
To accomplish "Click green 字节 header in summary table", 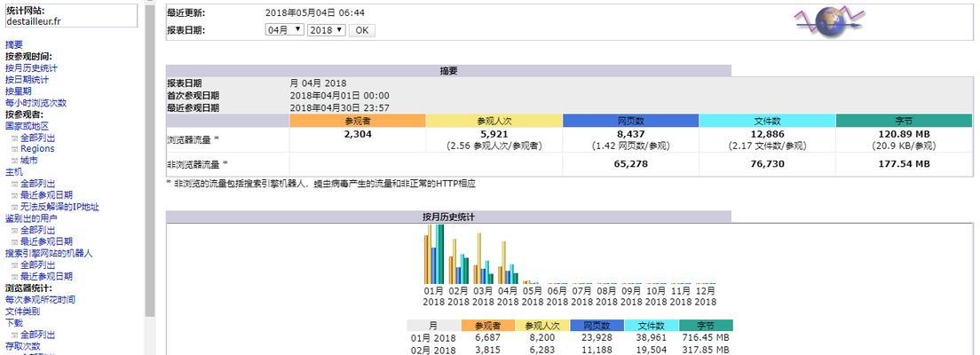I will point(904,121).
